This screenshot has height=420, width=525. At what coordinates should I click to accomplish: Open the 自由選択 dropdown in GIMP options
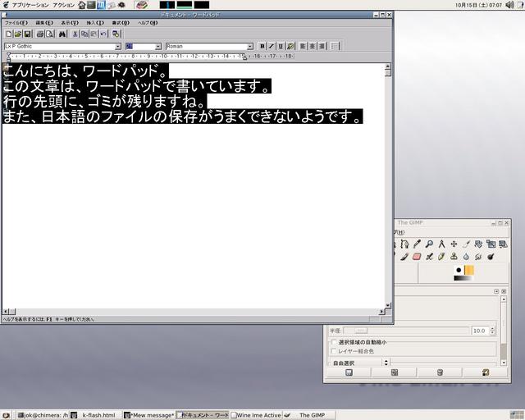[386, 362]
